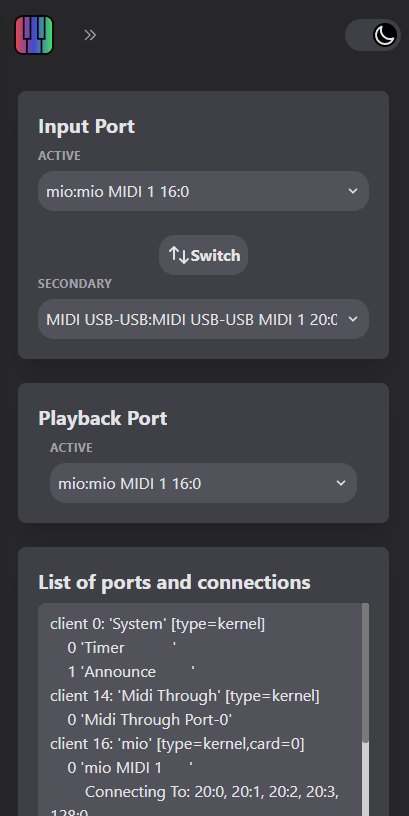Image resolution: width=409 pixels, height=816 pixels.
Task: Click the ports list scrollbar thumb
Action: pos(365,672)
